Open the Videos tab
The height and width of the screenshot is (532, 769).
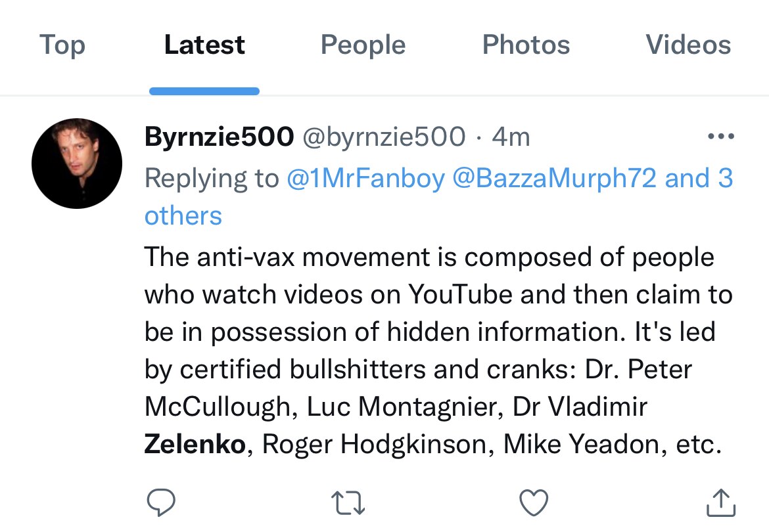[x=688, y=45]
